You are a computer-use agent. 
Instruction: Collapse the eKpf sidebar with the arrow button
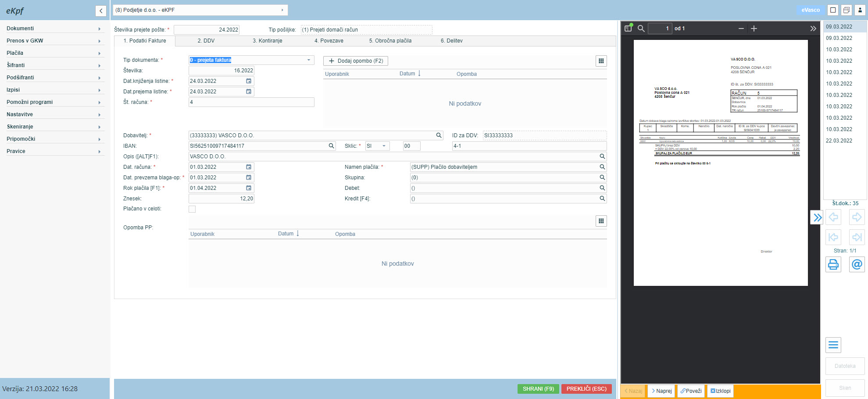pyautogui.click(x=101, y=11)
